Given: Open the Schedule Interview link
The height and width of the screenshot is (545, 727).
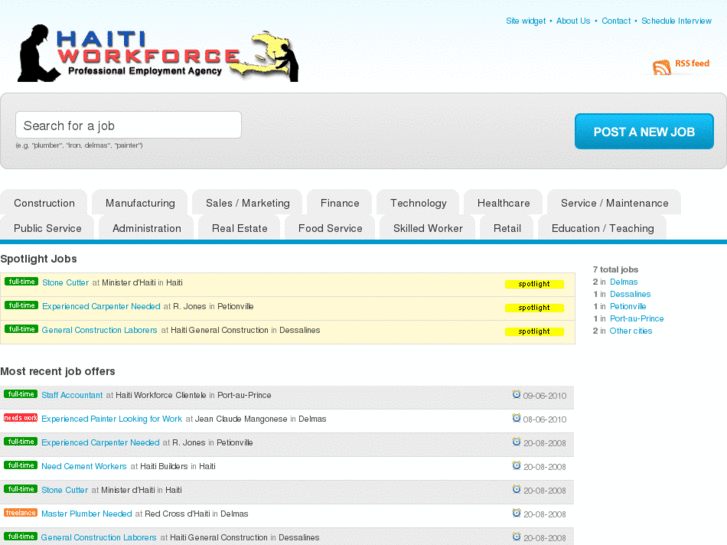Looking at the screenshot, I should coord(676,21).
